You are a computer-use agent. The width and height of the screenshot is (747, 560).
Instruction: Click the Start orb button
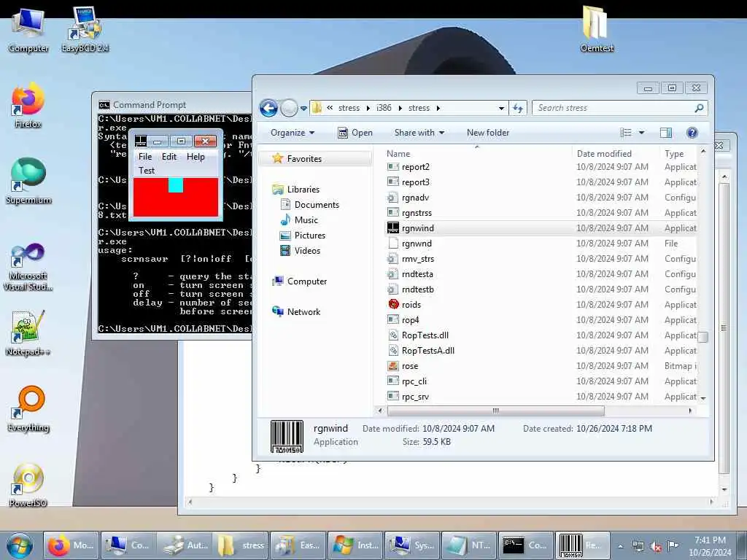pyautogui.click(x=20, y=545)
